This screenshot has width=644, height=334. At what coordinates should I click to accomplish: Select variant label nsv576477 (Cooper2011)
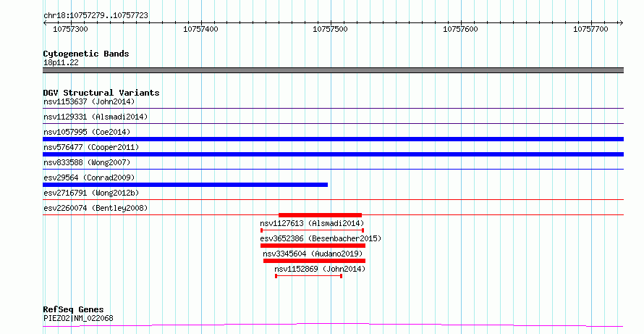91,147
